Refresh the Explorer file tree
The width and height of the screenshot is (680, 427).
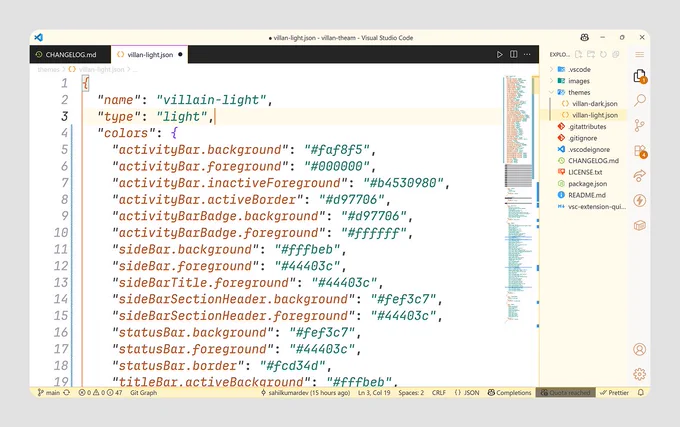pyautogui.click(x=603, y=54)
